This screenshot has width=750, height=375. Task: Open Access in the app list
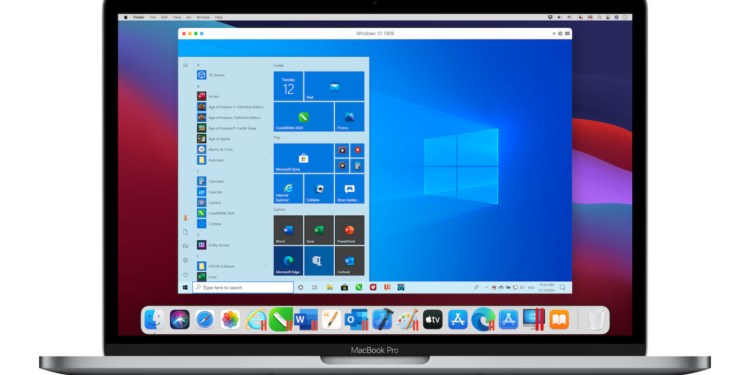pos(208,96)
